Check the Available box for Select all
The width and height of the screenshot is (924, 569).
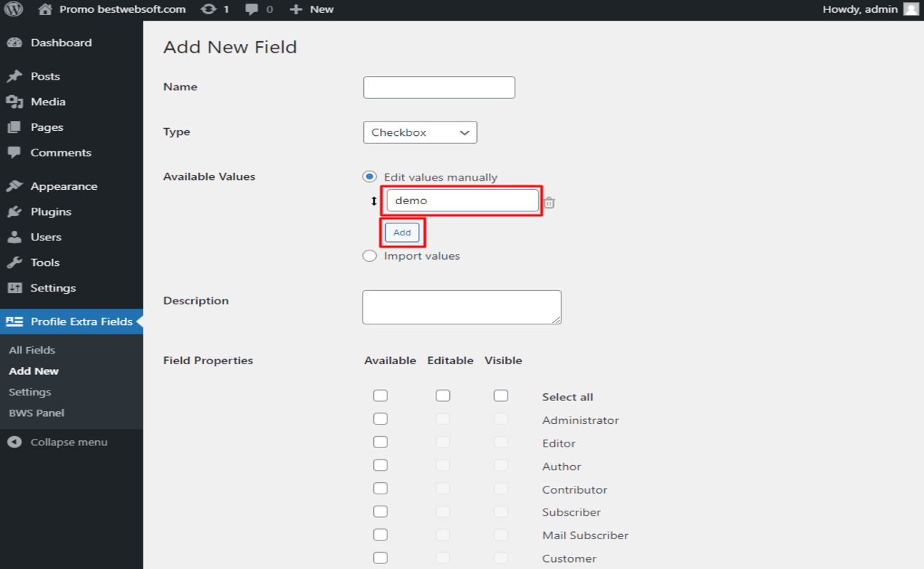380,395
